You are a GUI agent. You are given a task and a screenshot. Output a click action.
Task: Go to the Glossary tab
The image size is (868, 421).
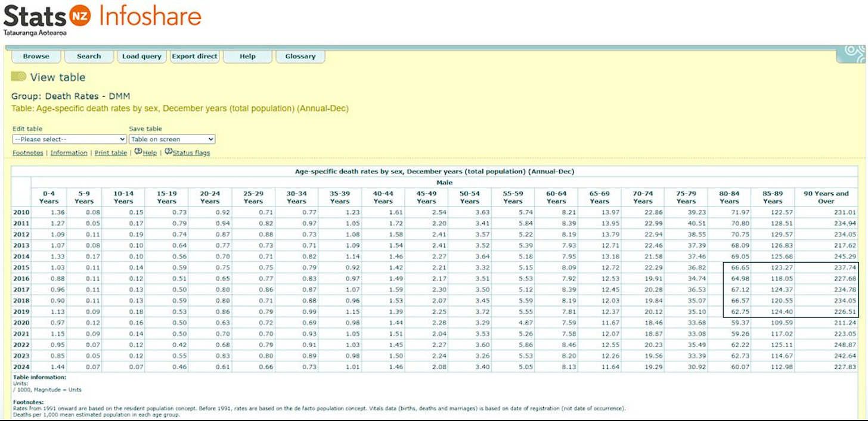point(300,57)
